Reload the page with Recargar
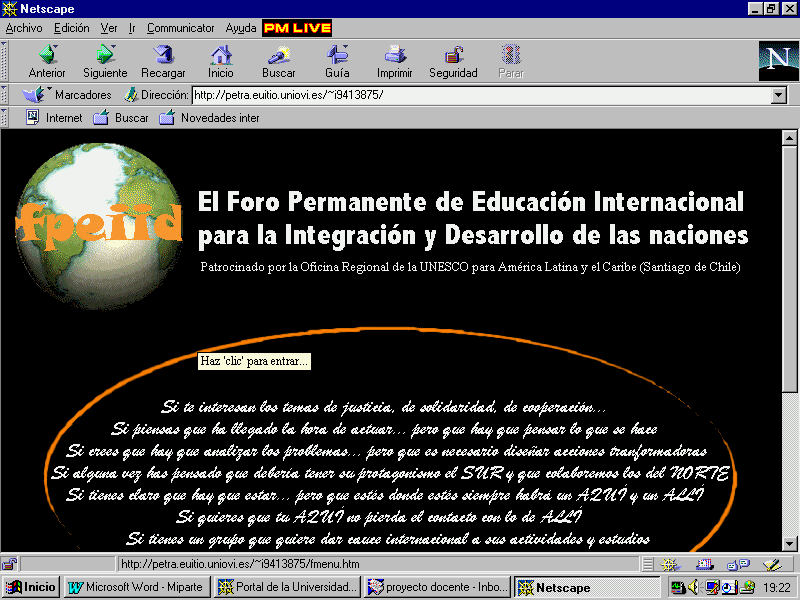 [163, 60]
